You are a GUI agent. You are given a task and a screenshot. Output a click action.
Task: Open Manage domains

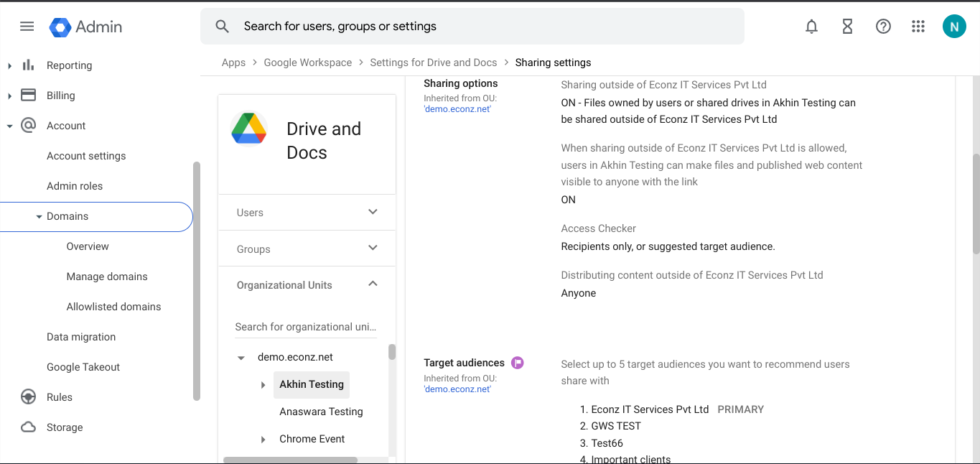(107, 277)
